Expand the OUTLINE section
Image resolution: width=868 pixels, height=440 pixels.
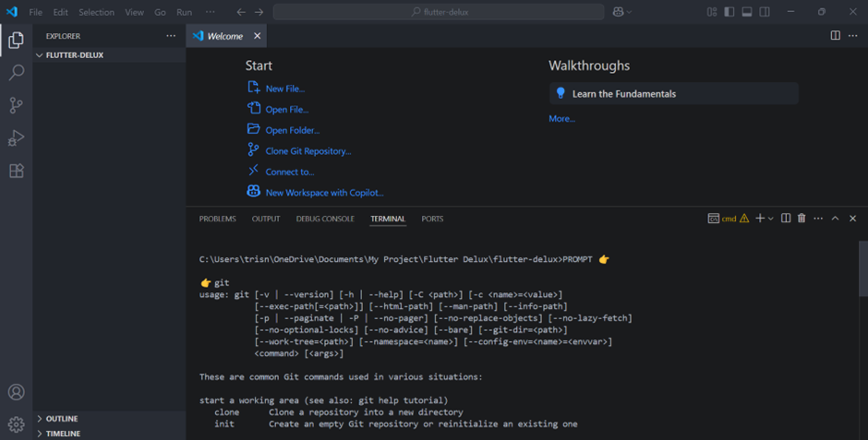pos(109,419)
